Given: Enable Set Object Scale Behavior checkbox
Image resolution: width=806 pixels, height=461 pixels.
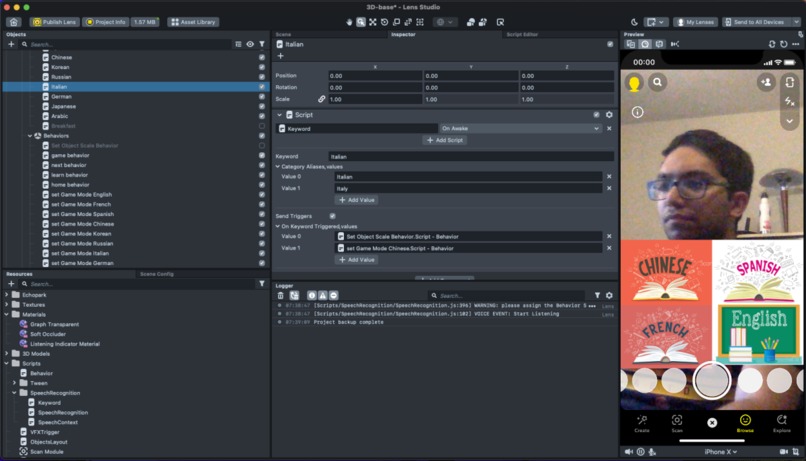Looking at the screenshot, I should [262, 145].
